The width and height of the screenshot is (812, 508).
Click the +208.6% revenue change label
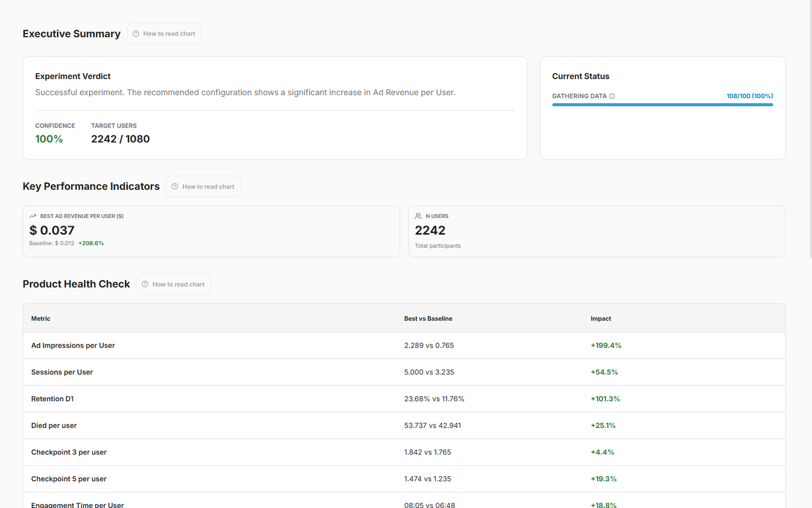coord(91,243)
